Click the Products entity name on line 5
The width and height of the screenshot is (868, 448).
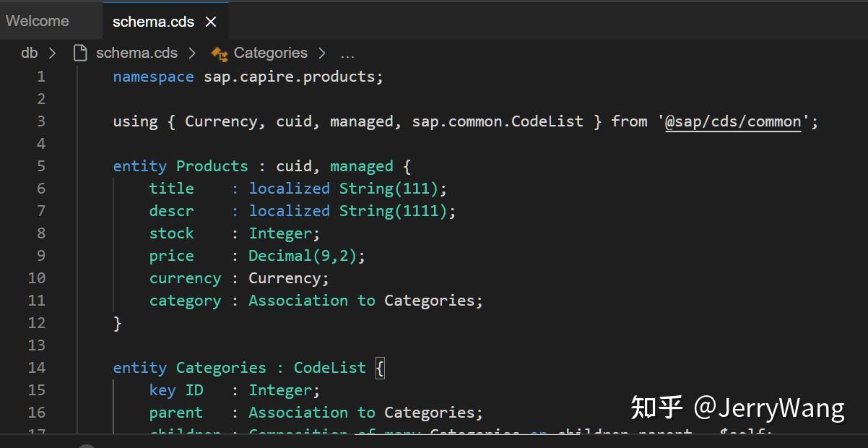click(212, 166)
